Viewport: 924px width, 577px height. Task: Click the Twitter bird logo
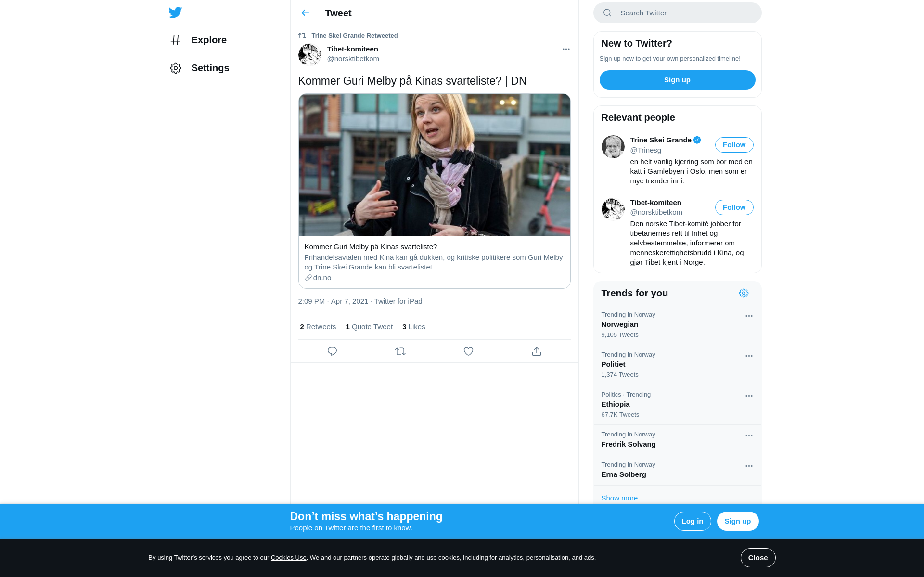[175, 13]
